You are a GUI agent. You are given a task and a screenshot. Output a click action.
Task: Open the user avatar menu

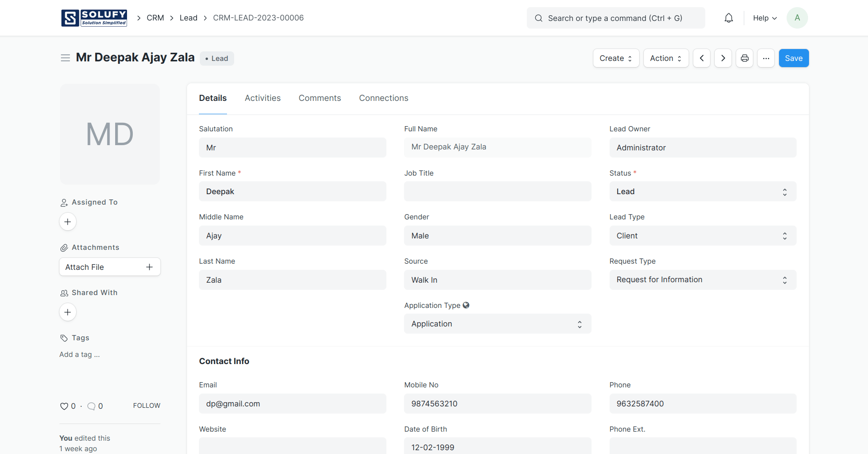797,18
